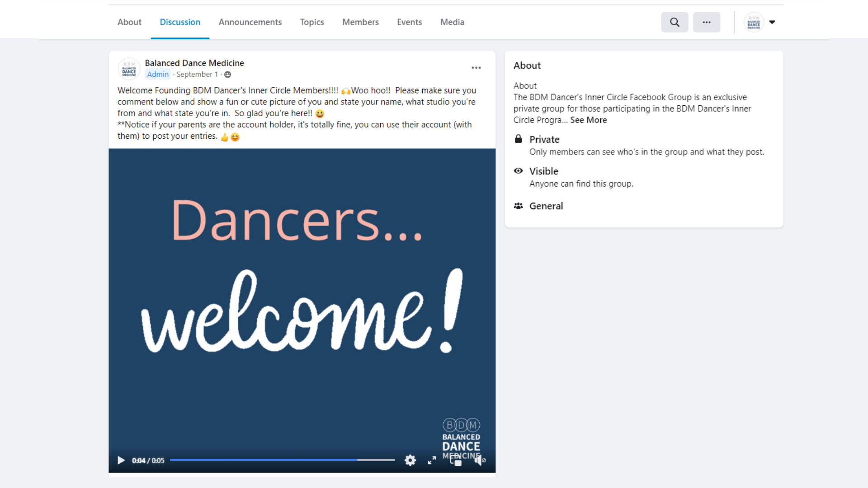Enter fullscreen video mode
This screenshot has width=868, height=488.
pos(432,460)
